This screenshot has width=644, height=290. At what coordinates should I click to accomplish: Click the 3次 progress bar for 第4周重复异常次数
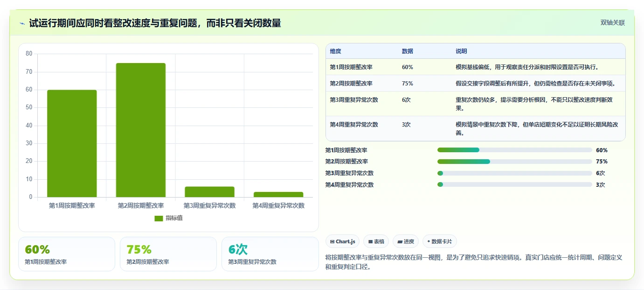tap(515, 184)
